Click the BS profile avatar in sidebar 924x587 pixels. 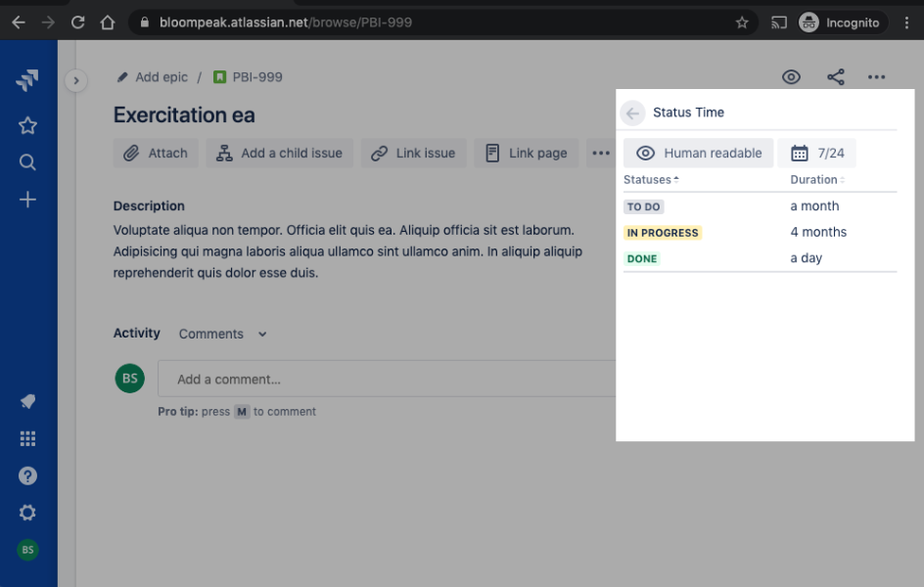coord(27,550)
